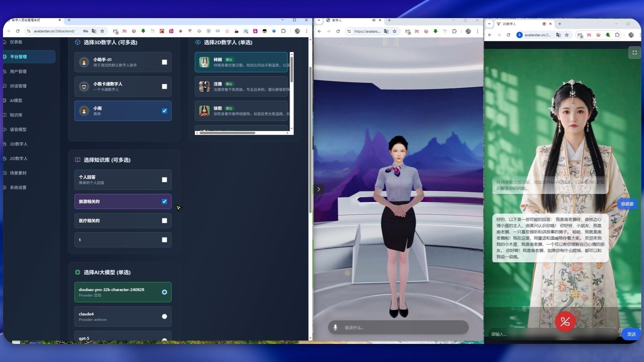
Task: Go to 对话管理 section
Action: pyautogui.click(x=18, y=86)
